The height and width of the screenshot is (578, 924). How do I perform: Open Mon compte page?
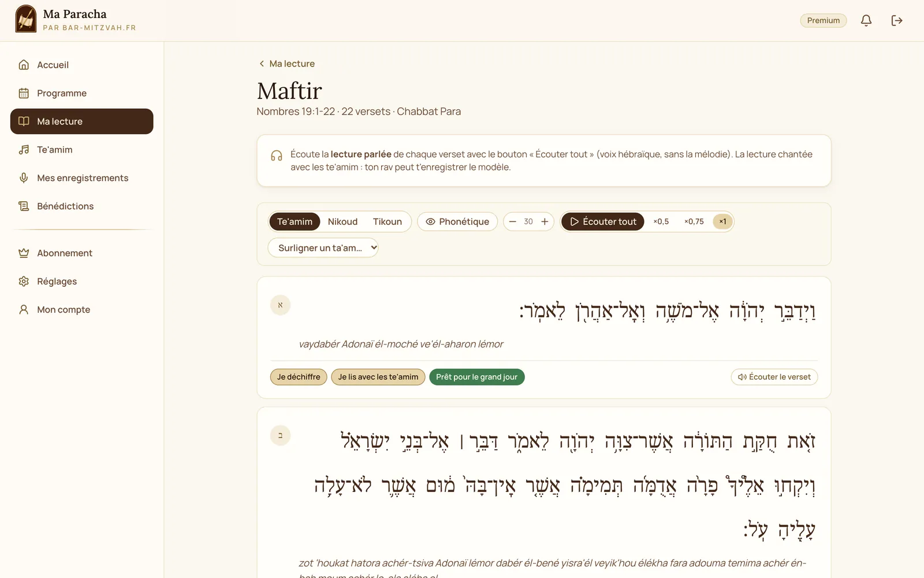[x=81, y=310]
